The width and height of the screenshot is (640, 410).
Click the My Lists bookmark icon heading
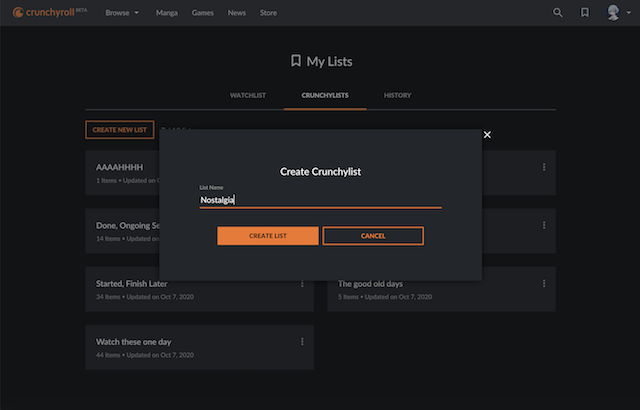(x=296, y=61)
